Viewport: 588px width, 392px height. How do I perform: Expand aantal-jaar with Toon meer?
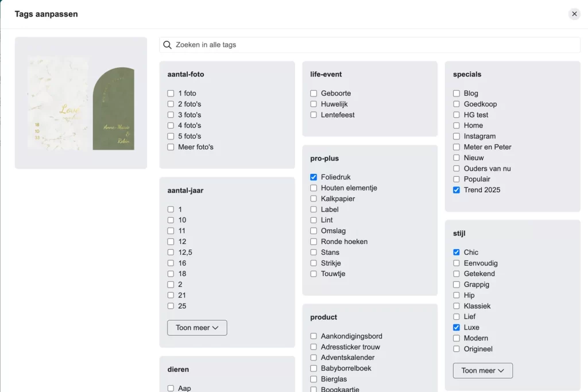pos(197,328)
